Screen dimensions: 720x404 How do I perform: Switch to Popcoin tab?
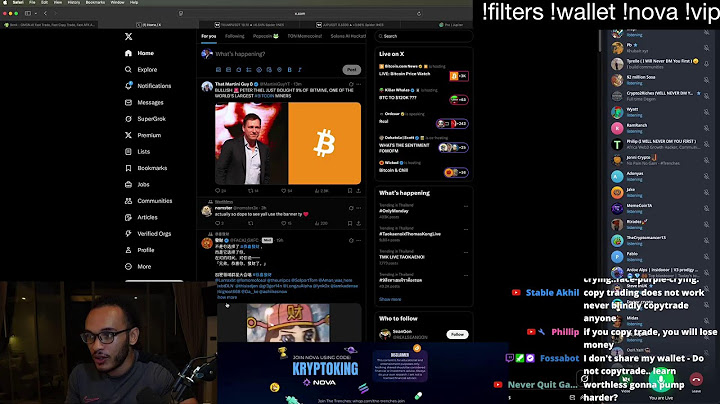(x=266, y=36)
